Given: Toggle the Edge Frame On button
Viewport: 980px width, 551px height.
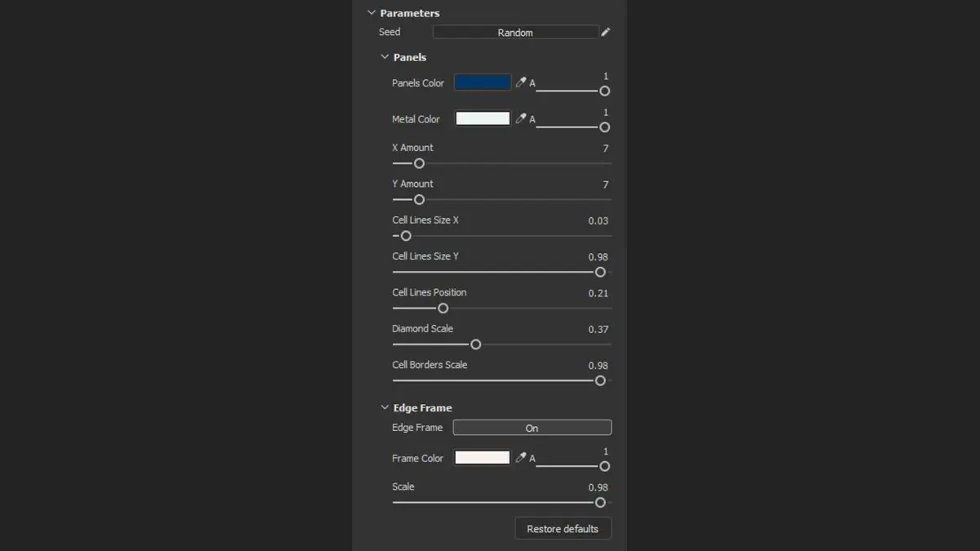Looking at the screenshot, I should pos(532,428).
